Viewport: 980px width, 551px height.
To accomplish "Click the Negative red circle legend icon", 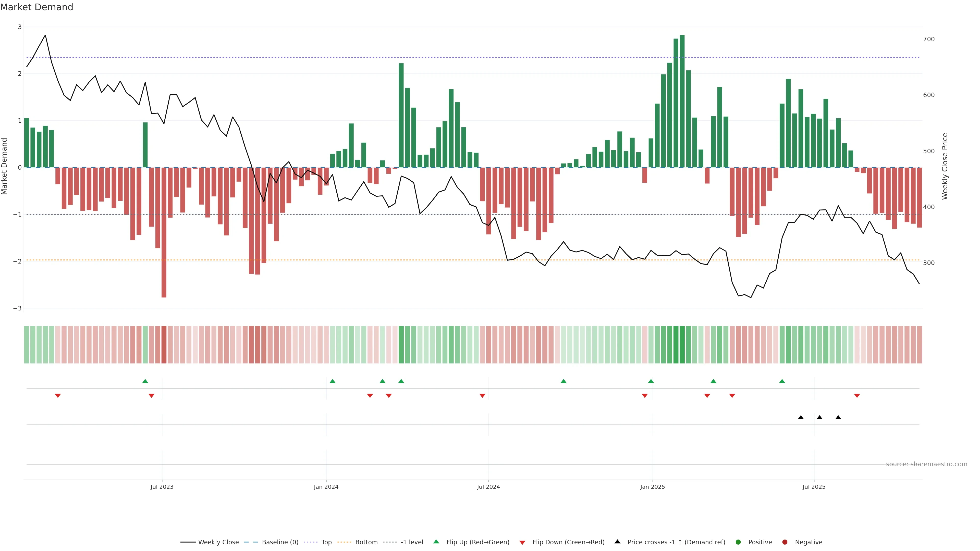I will click(785, 542).
